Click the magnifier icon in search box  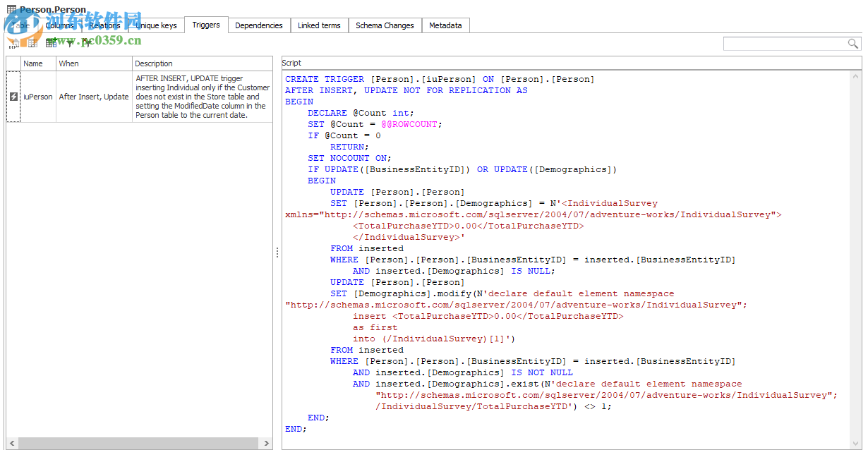pos(853,44)
